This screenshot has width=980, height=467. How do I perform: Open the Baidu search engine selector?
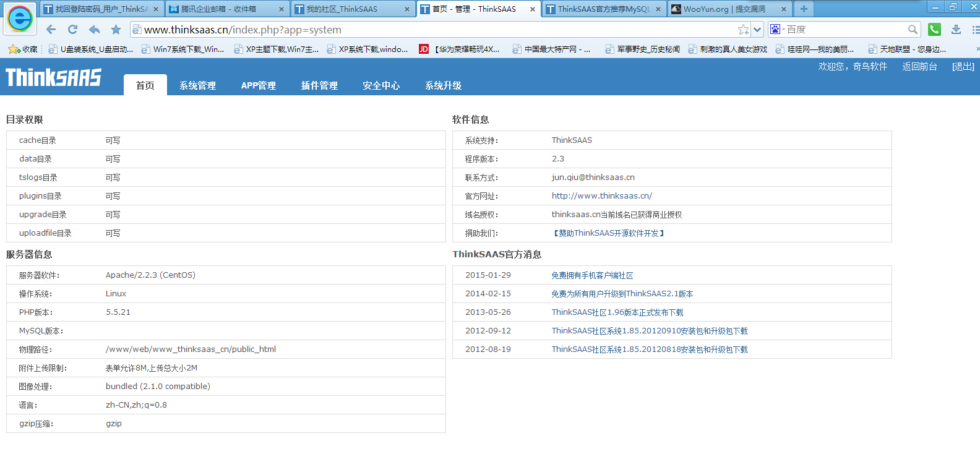777,30
